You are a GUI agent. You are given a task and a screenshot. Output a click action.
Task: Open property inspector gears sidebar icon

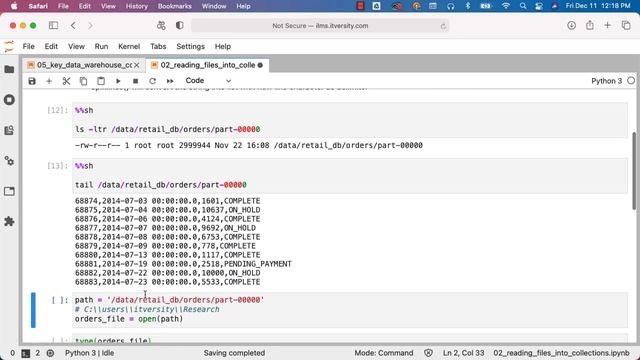pyautogui.click(x=9, y=161)
